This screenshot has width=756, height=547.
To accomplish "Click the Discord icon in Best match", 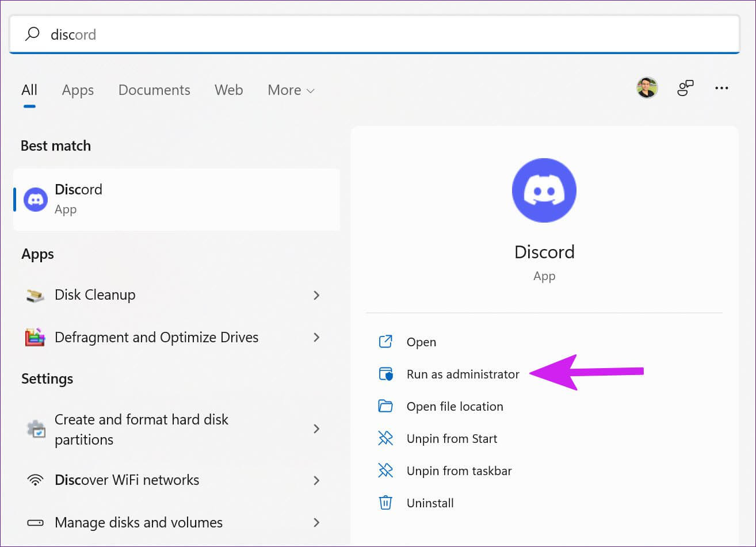I will click(x=36, y=200).
